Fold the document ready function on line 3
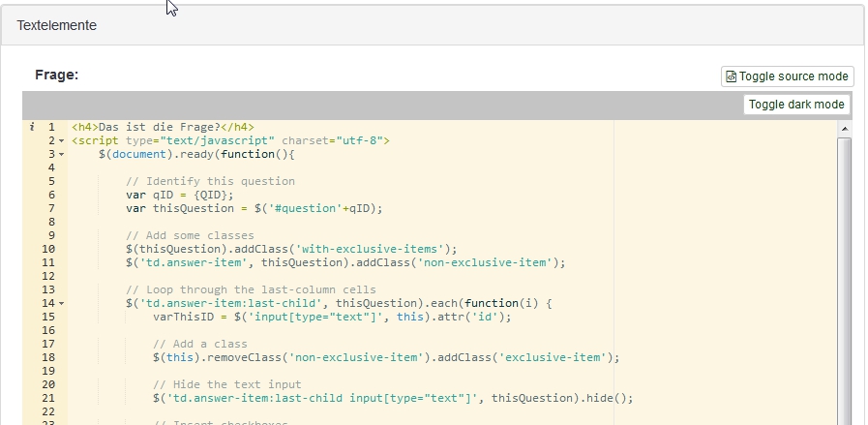Image resolution: width=868 pixels, height=425 pixels. [61, 155]
